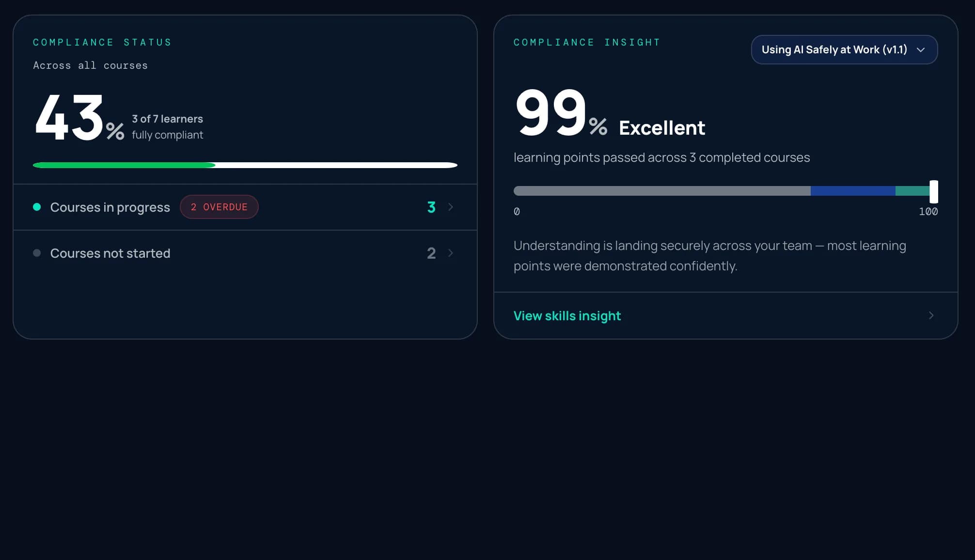Click the COMPLIANCE STATUS heading

pos(102,42)
